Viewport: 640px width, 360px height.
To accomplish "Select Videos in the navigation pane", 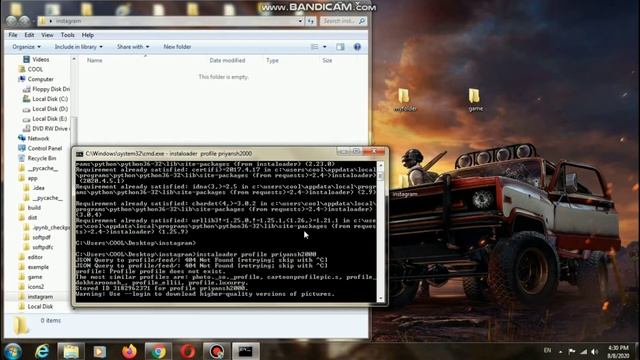I will [36, 60].
